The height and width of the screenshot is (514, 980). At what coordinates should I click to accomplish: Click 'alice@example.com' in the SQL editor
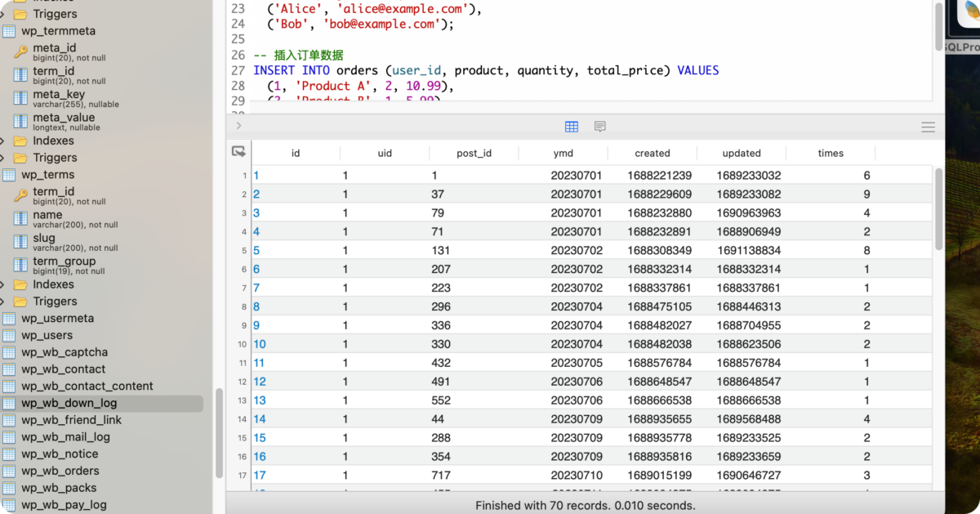(x=404, y=9)
